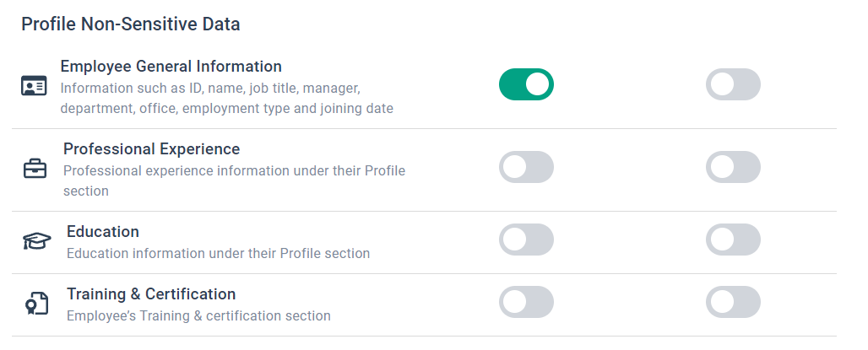This screenshot has width=868, height=350.
Task: Enable the first Education toggle
Action: [526, 240]
